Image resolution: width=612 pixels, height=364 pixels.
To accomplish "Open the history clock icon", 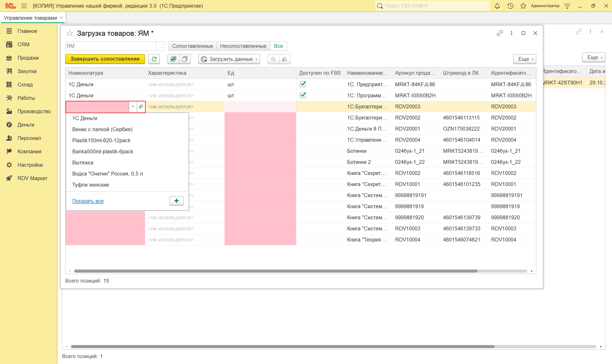I will click(510, 6).
